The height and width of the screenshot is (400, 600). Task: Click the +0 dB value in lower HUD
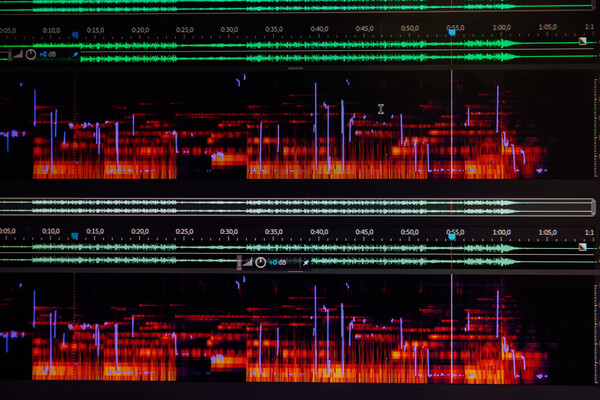(x=278, y=262)
